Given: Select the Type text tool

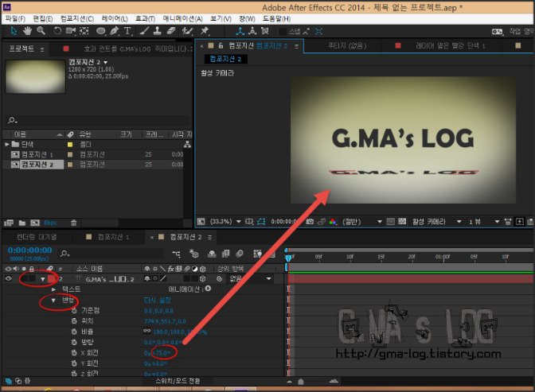Looking at the screenshot, I should pyautogui.click(x=127, y=31).
